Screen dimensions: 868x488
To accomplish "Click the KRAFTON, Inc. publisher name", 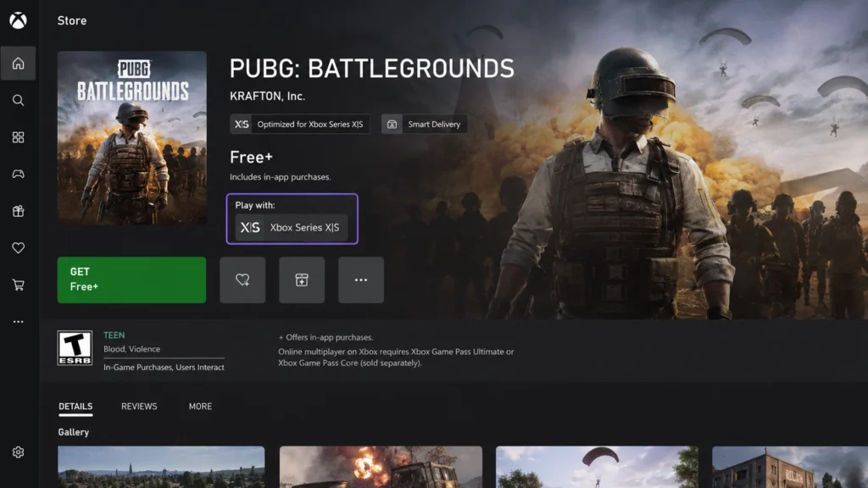I will [x=267, y=97].
